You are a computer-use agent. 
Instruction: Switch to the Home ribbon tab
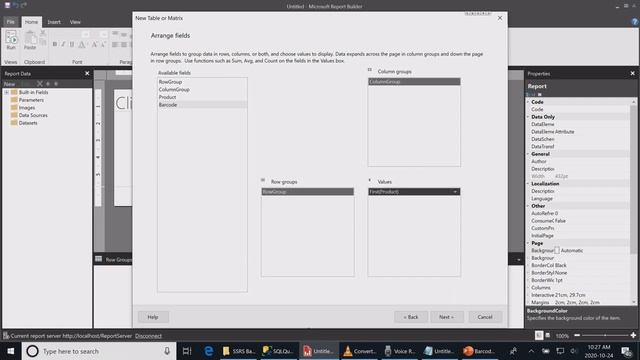pyautogui.click(x=31, y=22)
